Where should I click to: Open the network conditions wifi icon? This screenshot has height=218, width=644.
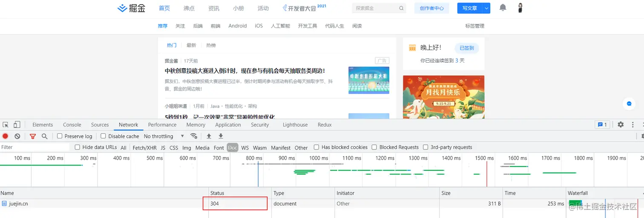click(194, 136)
